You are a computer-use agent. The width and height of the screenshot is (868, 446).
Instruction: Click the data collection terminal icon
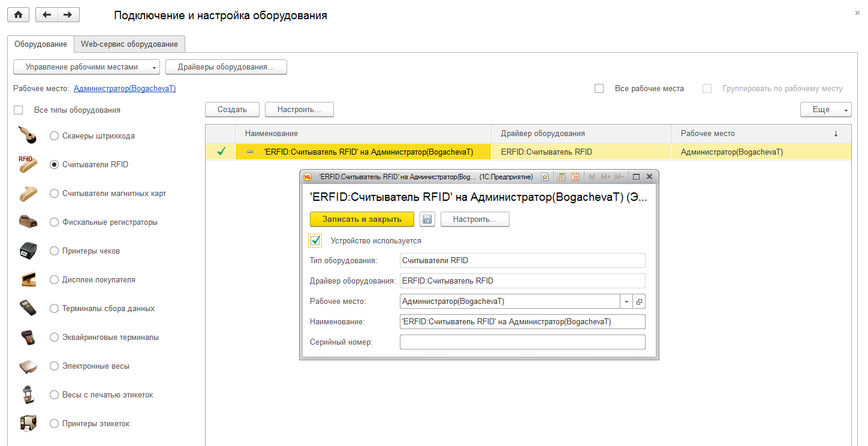pyautogui.click(x=27, y=308)
